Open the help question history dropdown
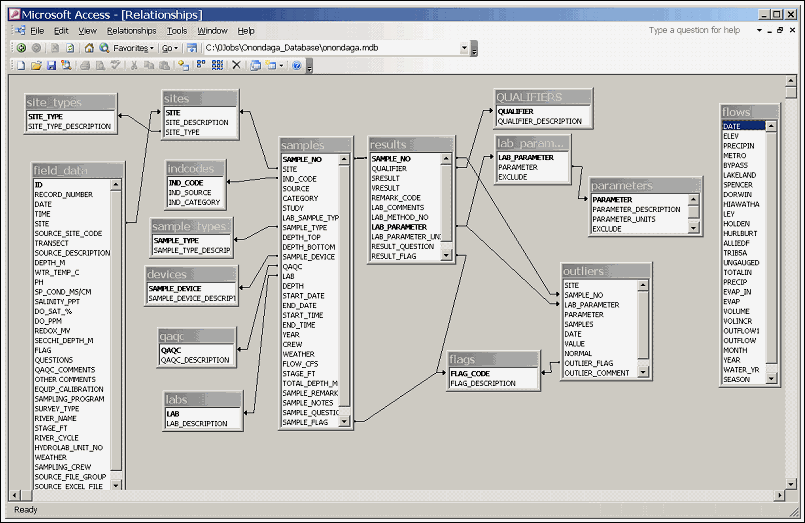Screen dimensions: 805x523 pos(759,30)
